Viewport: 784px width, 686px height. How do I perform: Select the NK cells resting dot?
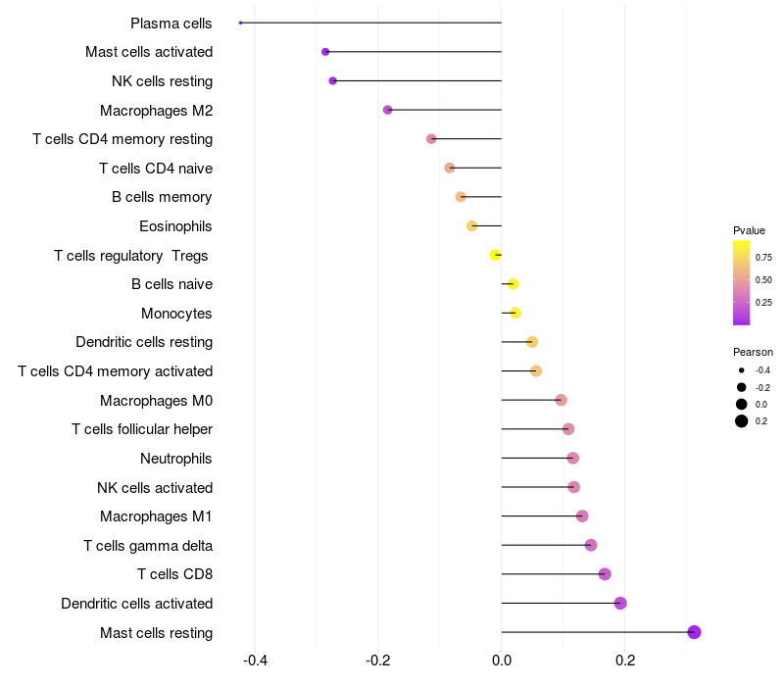coord(332,80)
